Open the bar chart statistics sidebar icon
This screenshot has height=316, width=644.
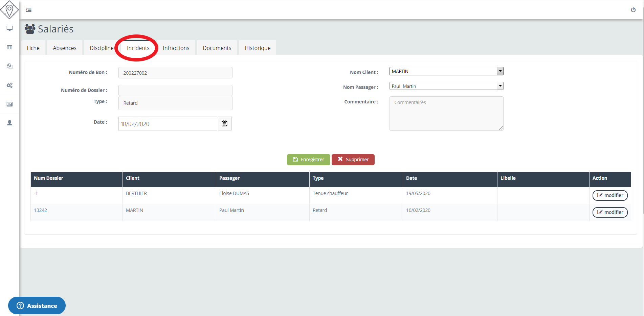pyautogui.click(x=10, y=104)
